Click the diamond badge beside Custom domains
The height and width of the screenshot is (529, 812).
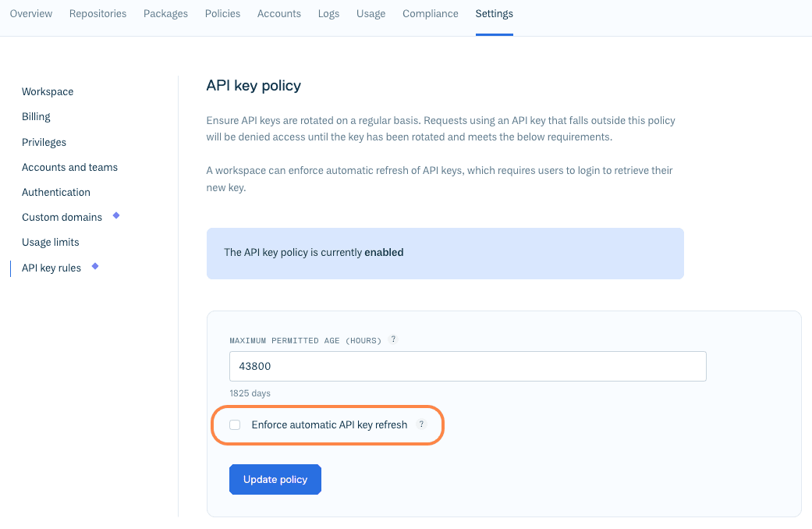116,215
